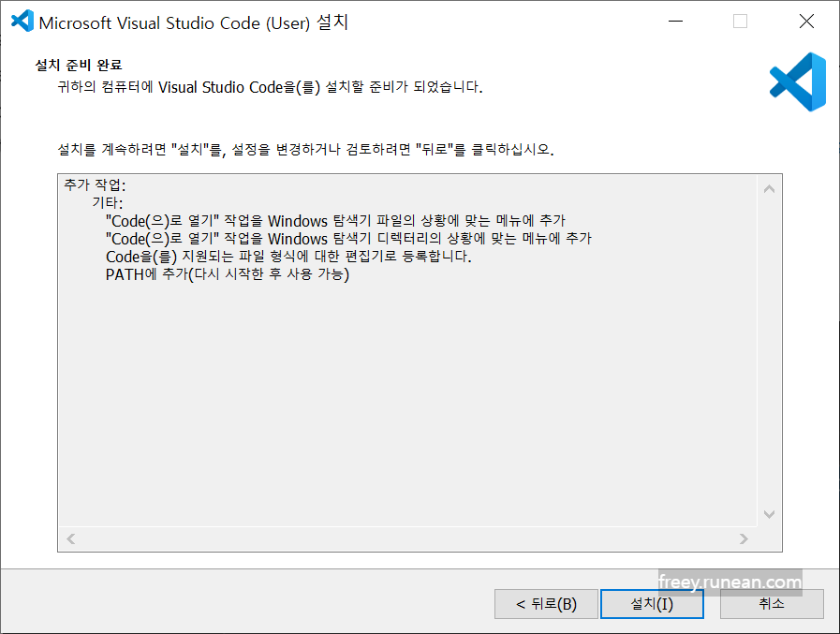Click the VS Code icon in title bar

coord(22,22)
